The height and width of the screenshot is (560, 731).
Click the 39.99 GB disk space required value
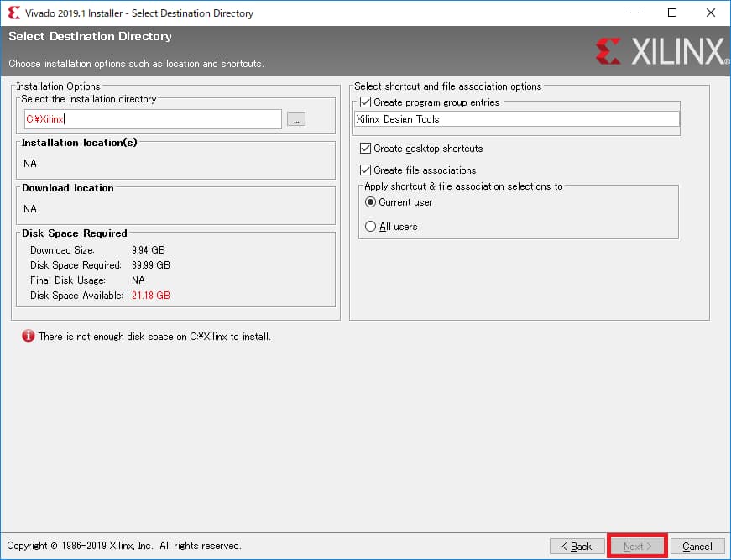click(x=150, y=265)
